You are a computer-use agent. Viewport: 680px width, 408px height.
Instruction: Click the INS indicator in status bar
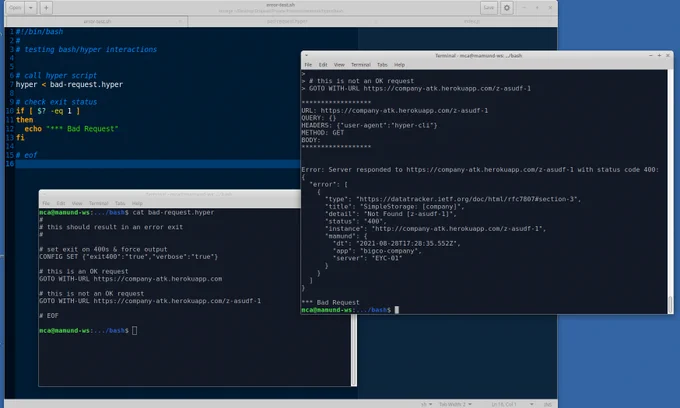(548, 404)
